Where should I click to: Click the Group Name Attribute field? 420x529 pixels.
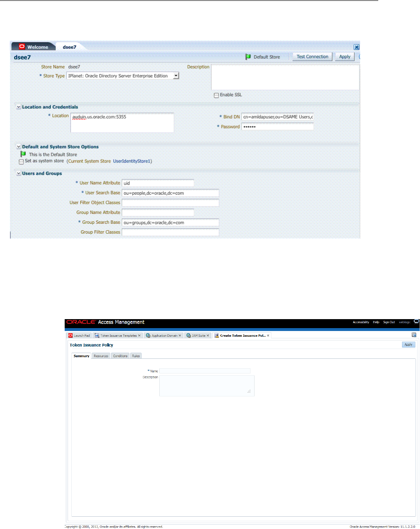coord(158,213)
